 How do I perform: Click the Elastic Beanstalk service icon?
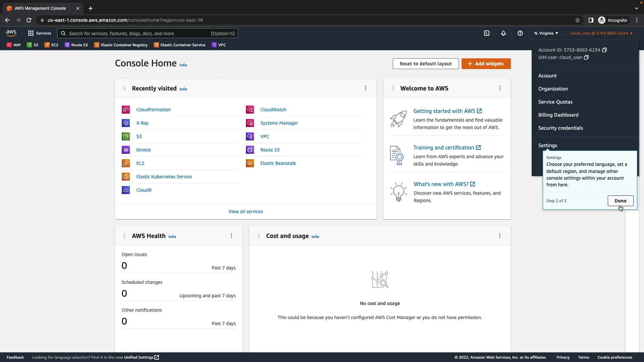(250, 163)
